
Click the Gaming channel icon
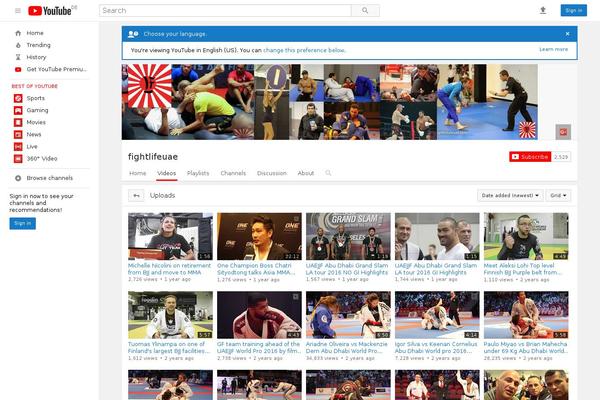coord(18,110)
